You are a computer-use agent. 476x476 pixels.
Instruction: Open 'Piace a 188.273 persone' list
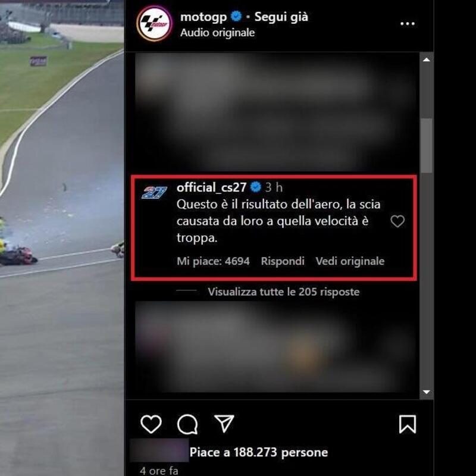click(x=259, y=452)
